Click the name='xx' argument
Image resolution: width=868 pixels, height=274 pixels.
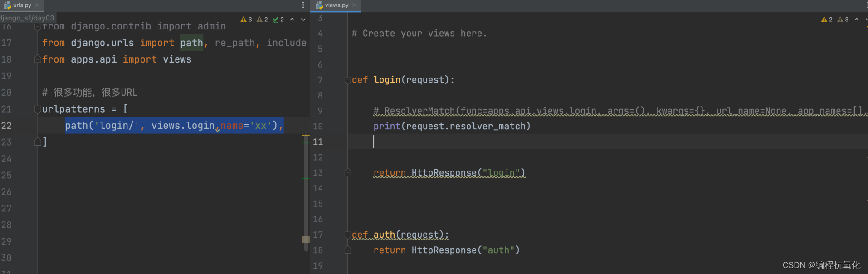click(246, 126)
